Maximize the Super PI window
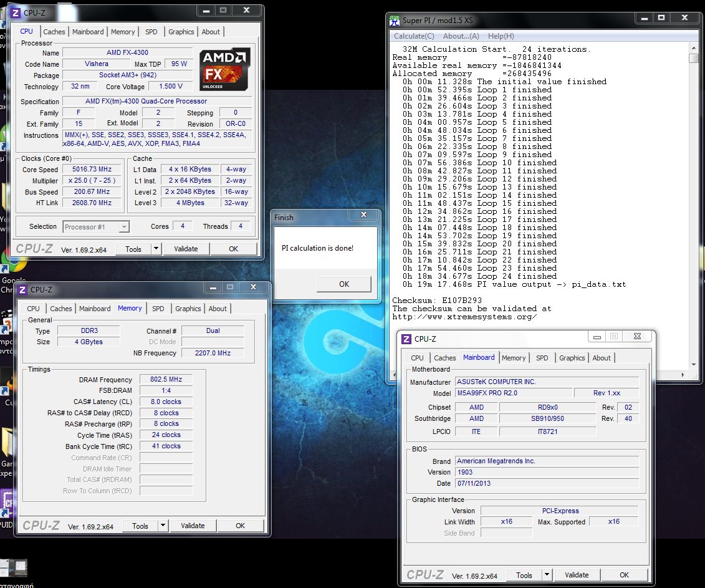Screen dimensions: 705x588 661,18
